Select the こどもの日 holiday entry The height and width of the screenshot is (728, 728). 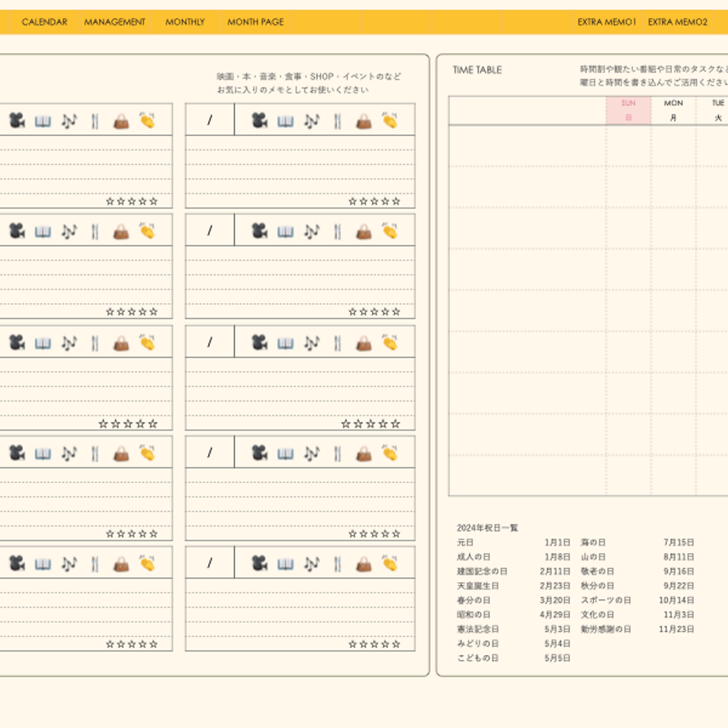click(478, 658)
